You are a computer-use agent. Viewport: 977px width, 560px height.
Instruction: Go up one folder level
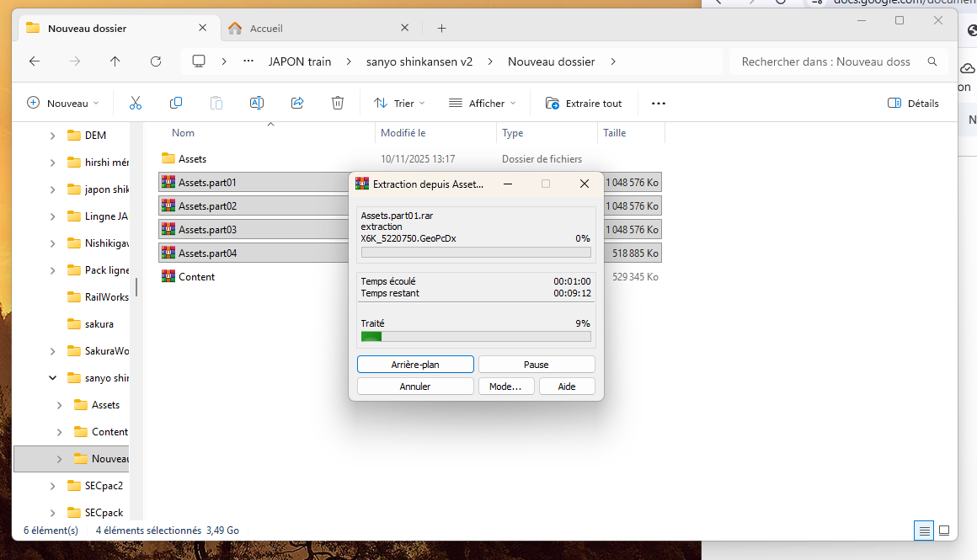[115, 61]
